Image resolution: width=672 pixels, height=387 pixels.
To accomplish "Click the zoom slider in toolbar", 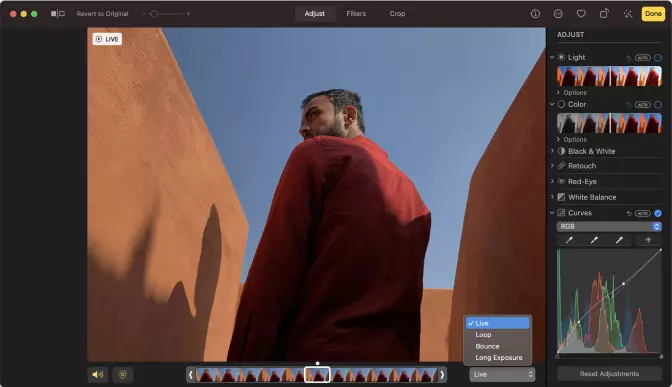I will pyautogui.click(x=166, y=14).
